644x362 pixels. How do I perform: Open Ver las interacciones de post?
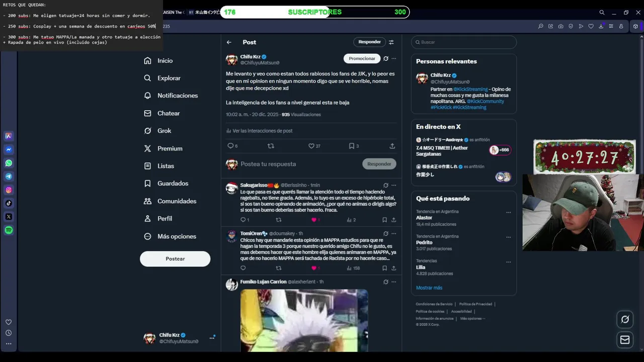259,131
